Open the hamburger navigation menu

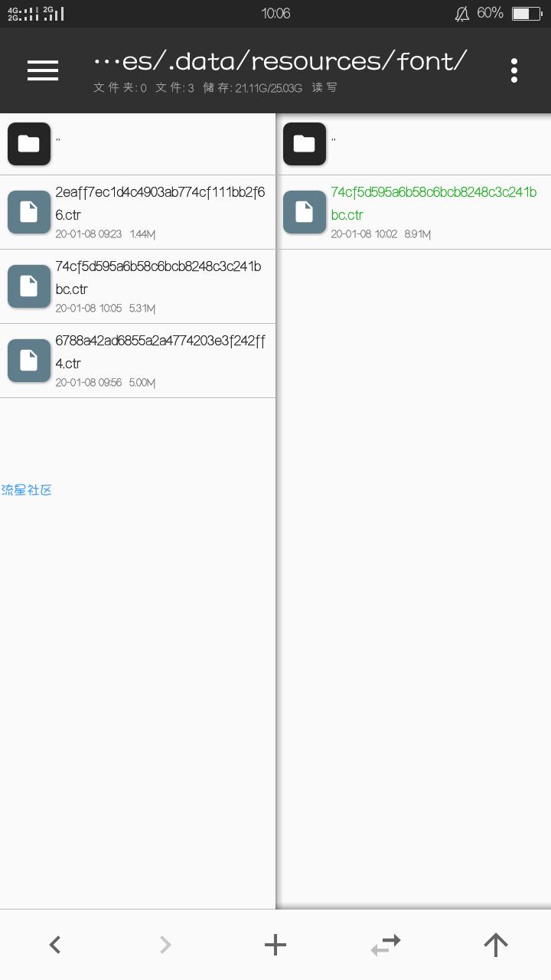(x=43, y=70)
